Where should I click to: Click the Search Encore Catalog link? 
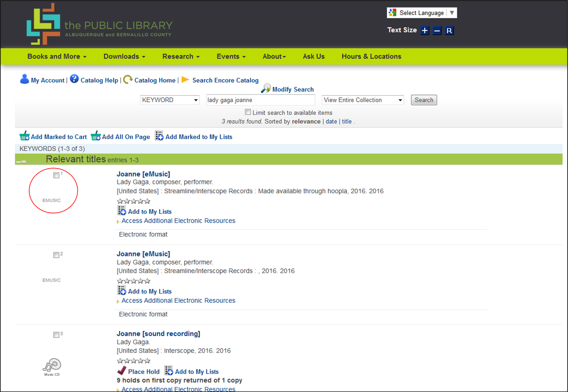click(x=226, y=81)
